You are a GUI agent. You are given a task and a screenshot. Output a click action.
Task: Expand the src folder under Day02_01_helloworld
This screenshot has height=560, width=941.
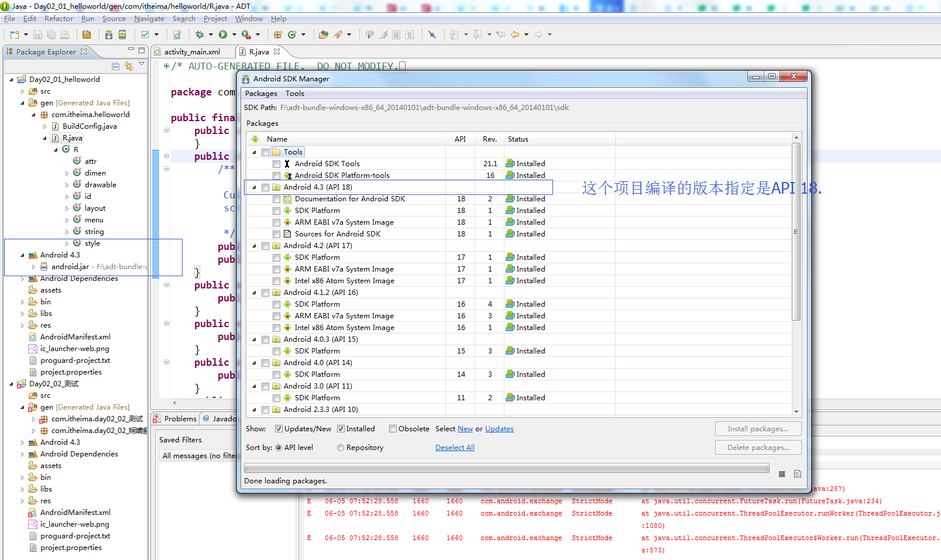22,91
